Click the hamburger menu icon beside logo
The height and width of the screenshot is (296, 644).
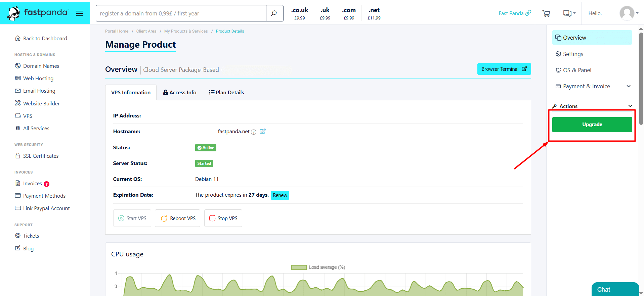[x=79, y=13]
